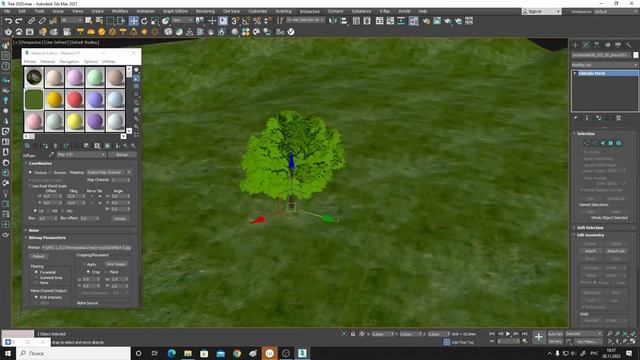The width and height of the screenshot is (640, 360).
Task: Click the Render Production teapot icon
Action: pyautogui.click(x=448, y=20)
